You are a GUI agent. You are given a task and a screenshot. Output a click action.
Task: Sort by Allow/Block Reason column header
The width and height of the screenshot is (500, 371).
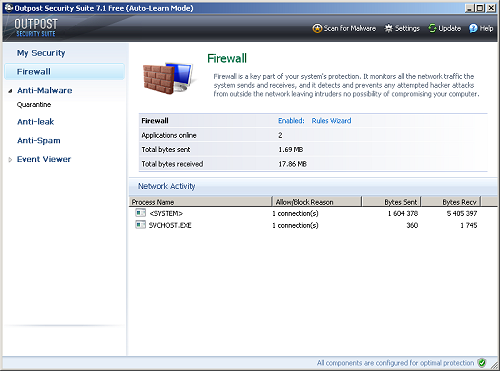coord(317,202)
